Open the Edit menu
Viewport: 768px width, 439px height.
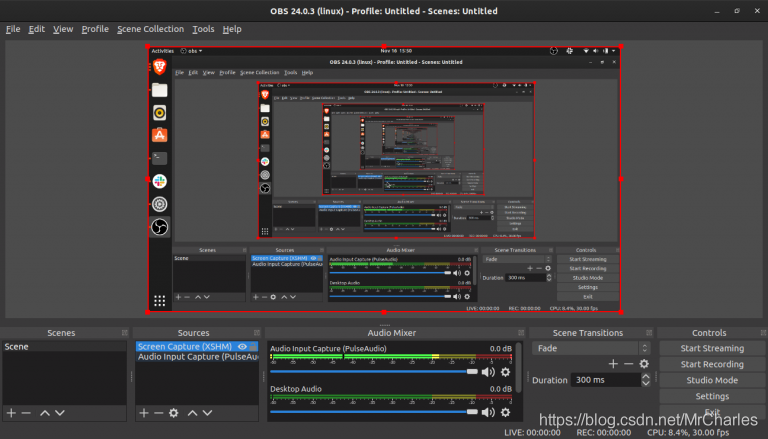36,29
